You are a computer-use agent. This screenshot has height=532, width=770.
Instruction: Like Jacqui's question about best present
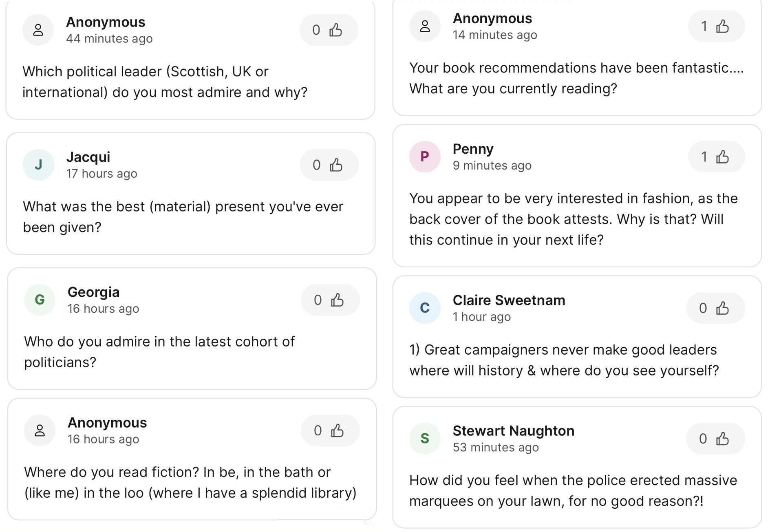329,165
